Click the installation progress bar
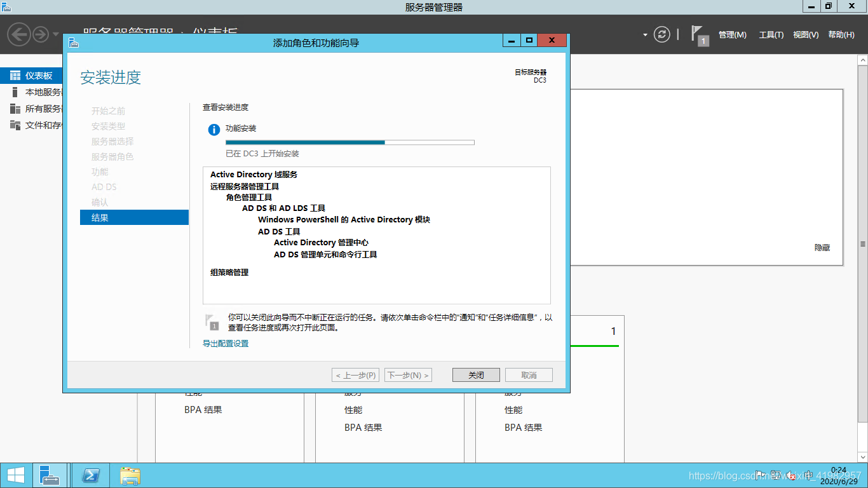This screenshot has height=488, width=868. tap(350, 142)
